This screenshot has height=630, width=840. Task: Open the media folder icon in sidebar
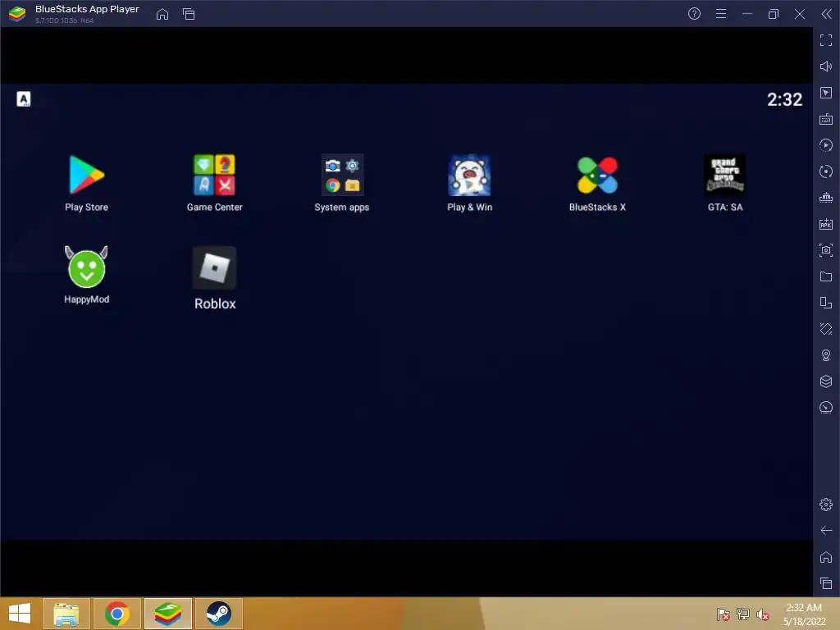tap(826, 276)
